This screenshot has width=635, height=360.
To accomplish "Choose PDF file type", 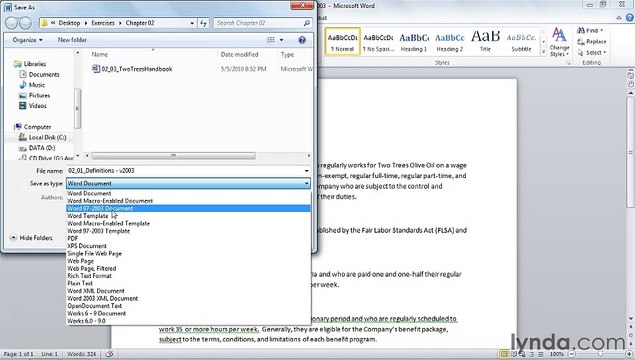I will tap(188, 239).
